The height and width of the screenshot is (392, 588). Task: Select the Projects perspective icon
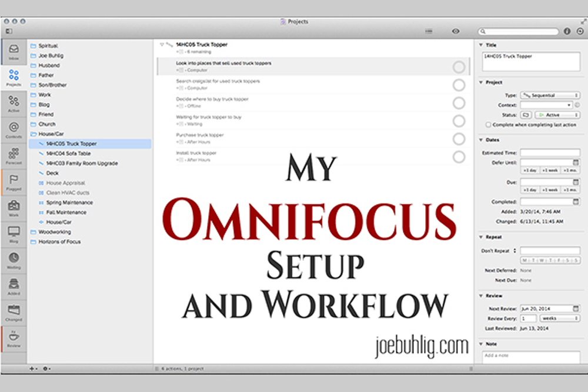[x=14, y=77]
